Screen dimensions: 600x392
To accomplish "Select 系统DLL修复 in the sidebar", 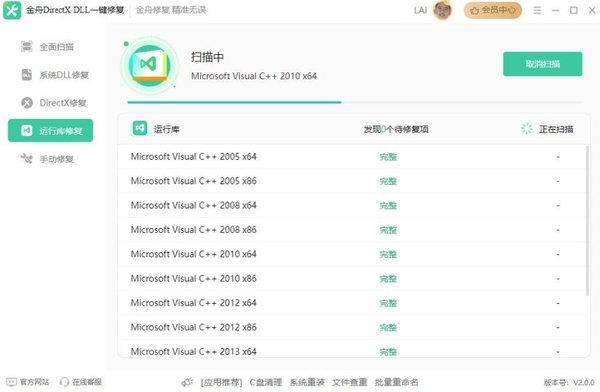I will point(55,75).
